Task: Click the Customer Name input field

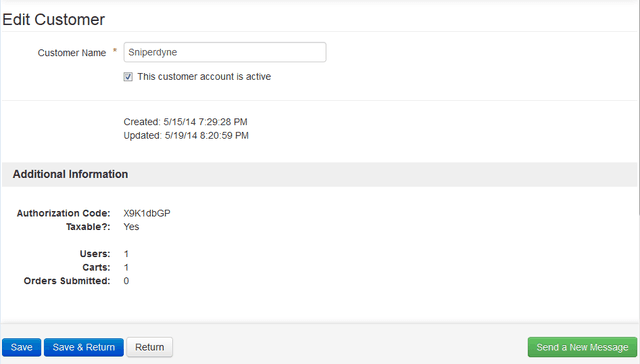Action: click(x=225, y=52)
